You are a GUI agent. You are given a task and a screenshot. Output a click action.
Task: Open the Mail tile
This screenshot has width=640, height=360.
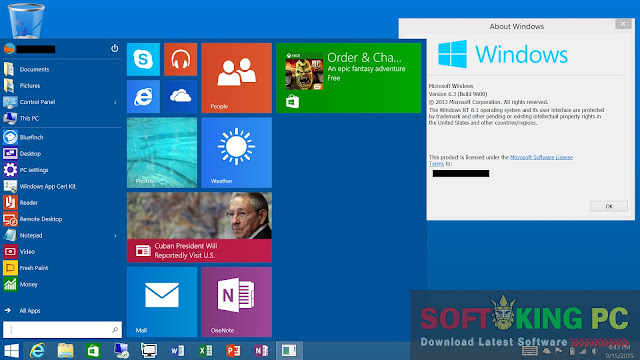(x=162, y=302)
